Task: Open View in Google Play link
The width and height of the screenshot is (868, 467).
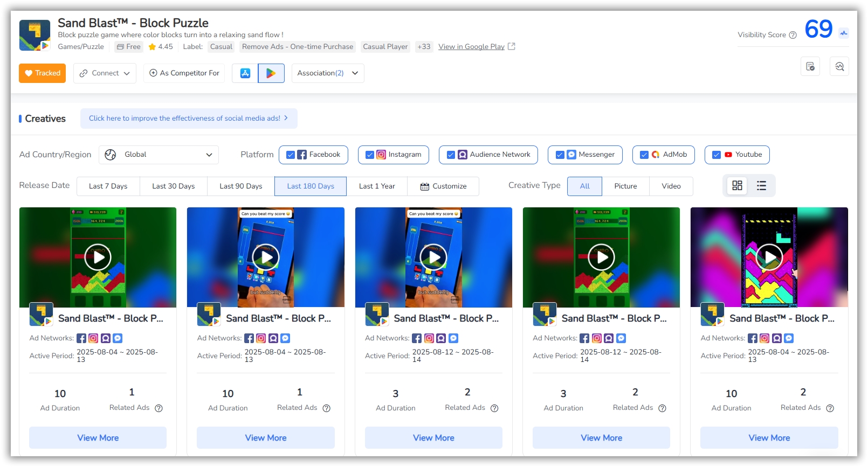Action: (472, 47)
